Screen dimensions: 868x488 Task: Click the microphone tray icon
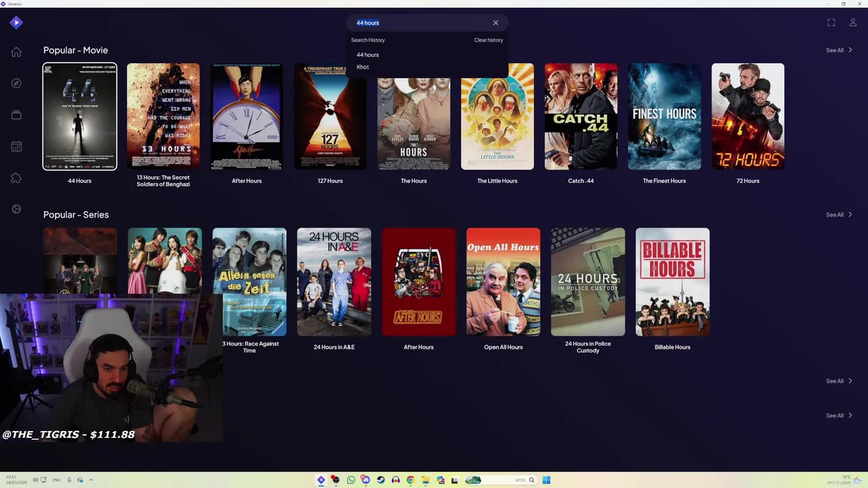[x=69, y=481]
